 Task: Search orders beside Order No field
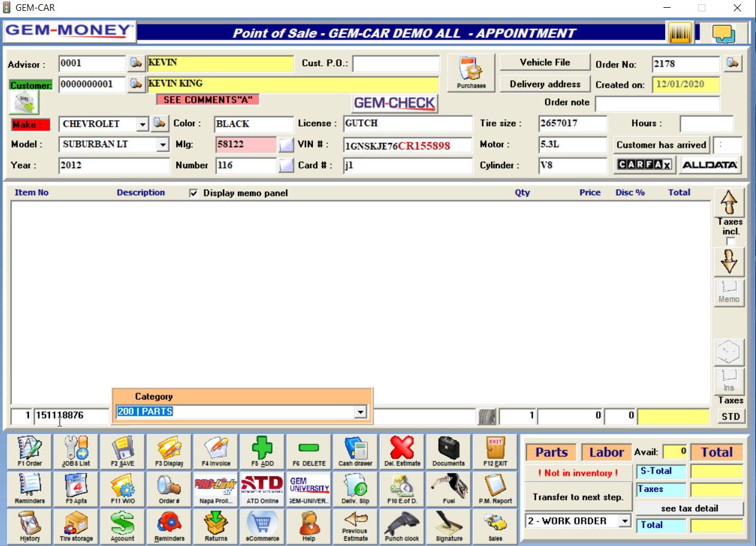point(733,63)
